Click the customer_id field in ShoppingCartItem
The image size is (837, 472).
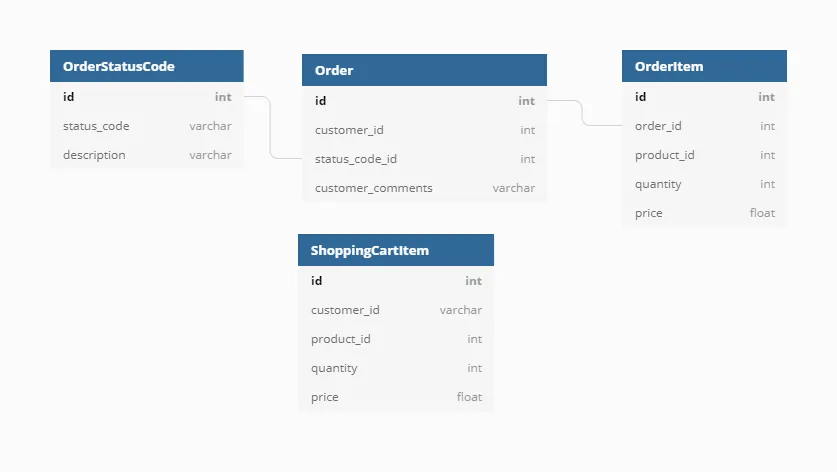point(396,310)
